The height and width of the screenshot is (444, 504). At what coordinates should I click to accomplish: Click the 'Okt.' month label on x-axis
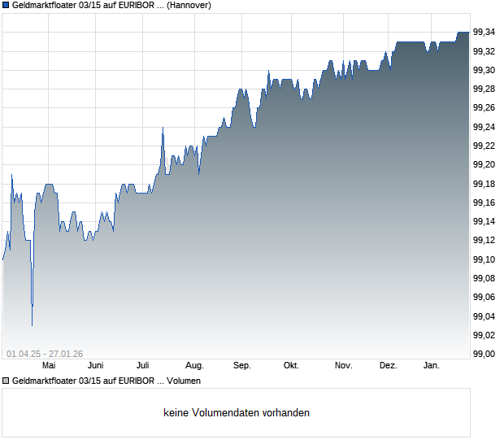(x=291, y=366)
